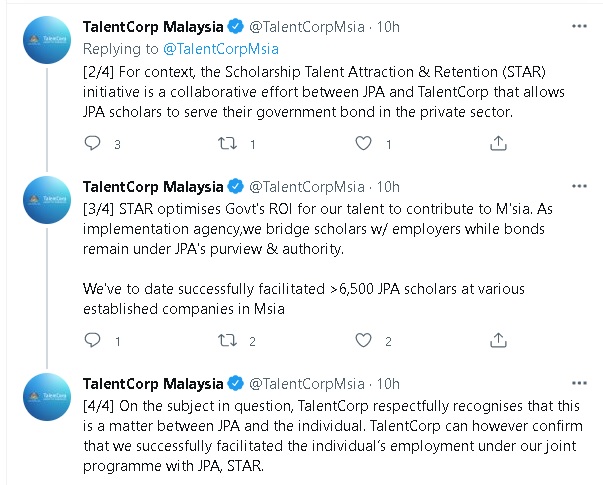Reply to the [3/4] tweet
Screen dimensions: 603x485
pyautogui.click(x=92, y=340)
